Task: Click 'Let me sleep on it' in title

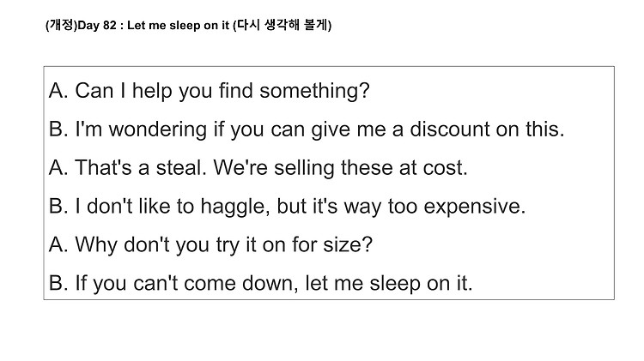Action: [178, 26]
